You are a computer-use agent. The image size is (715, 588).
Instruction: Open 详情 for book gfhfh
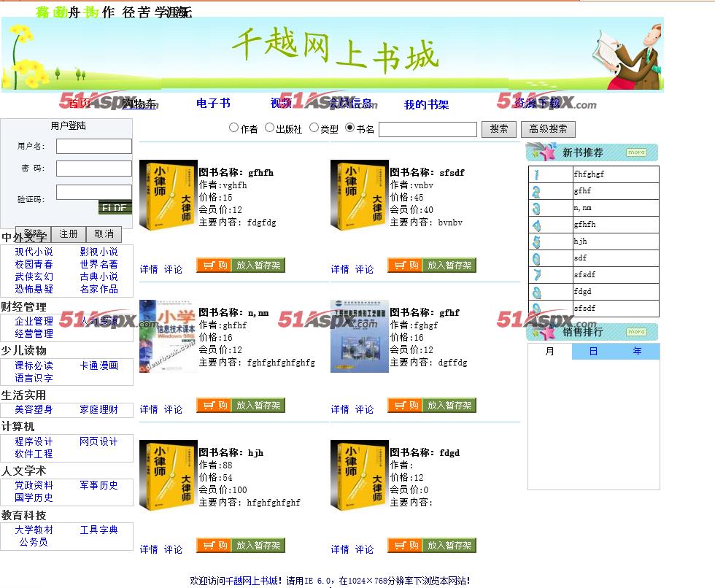pyautogui.click(x=149, y=269)
